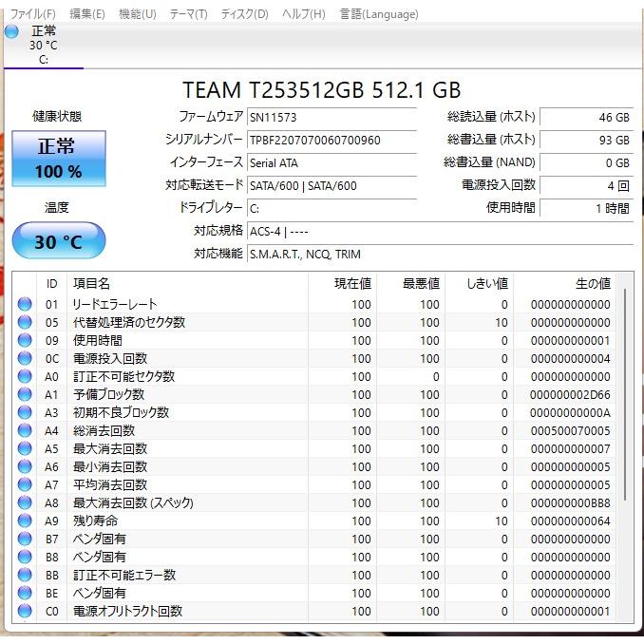Click status orb for 01 リードエラーレート
The width and height of the screenshot is (644, 644).
(25, 304)
